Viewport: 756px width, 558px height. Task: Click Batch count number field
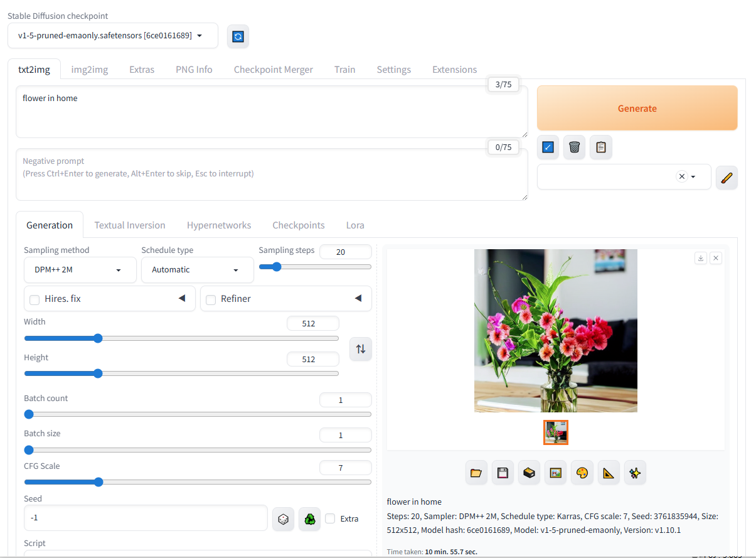(x=346, y=400)
